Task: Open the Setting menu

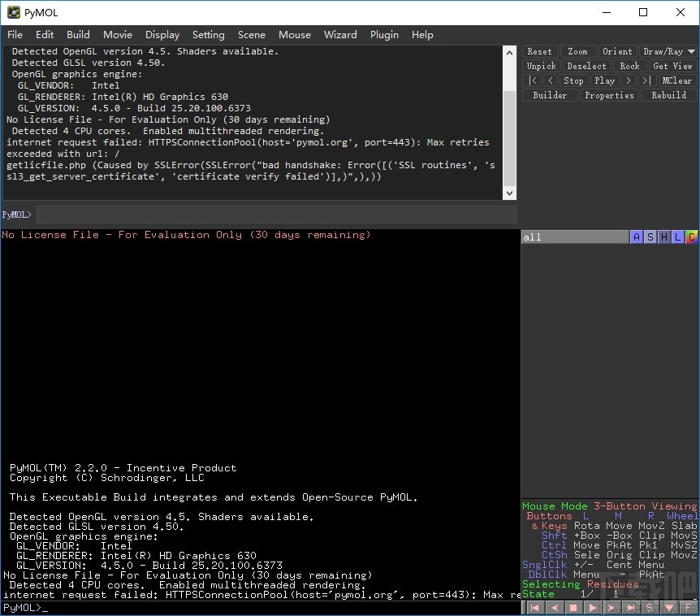Action: coord(209,34)
